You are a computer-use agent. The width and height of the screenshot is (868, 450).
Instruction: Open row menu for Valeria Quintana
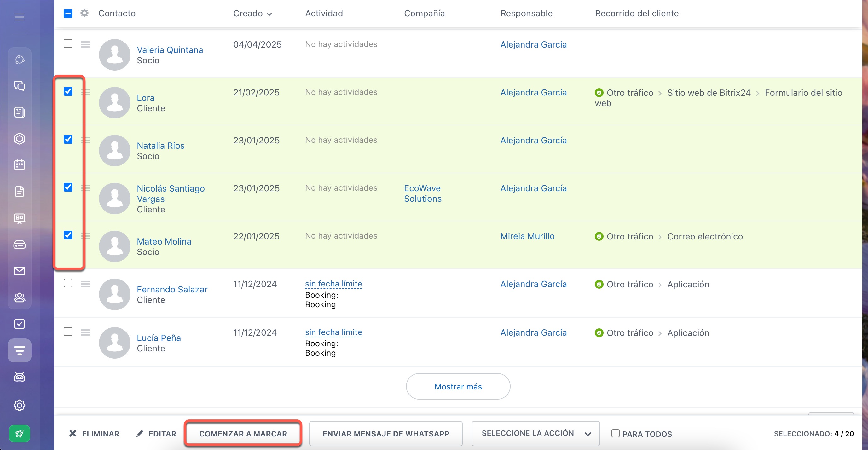(85, 44)
